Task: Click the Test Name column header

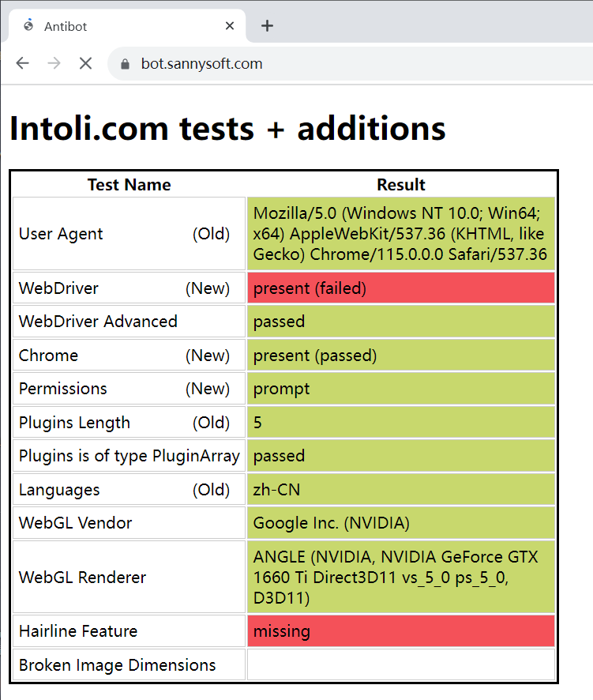Action: (x=129, y=185)
